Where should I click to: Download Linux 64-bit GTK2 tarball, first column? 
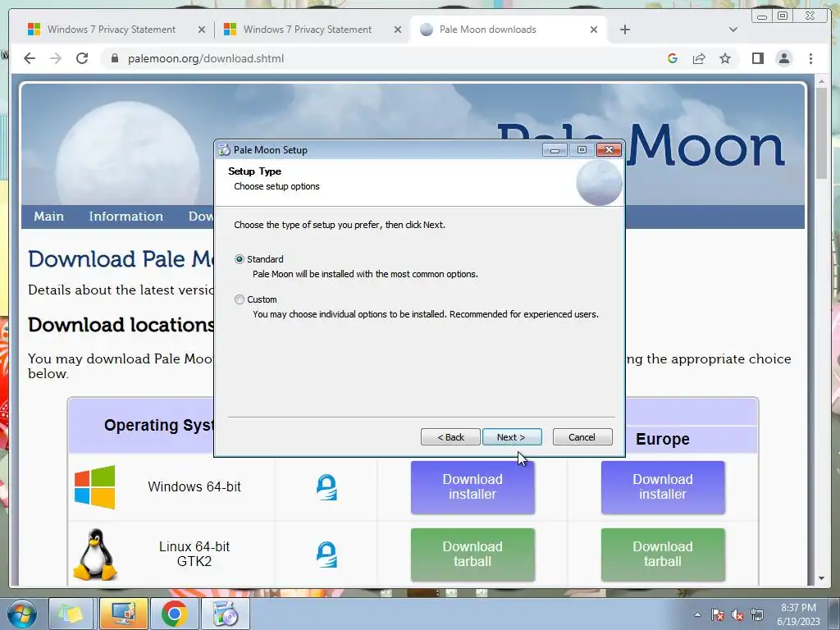(472, 555)
